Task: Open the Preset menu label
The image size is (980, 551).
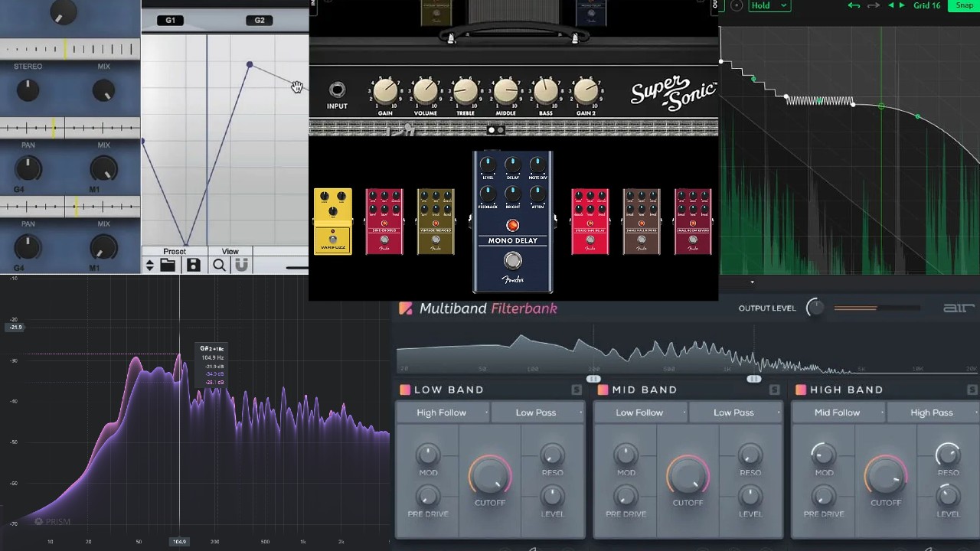Action: pyautogui.click(x=175, y=251)
